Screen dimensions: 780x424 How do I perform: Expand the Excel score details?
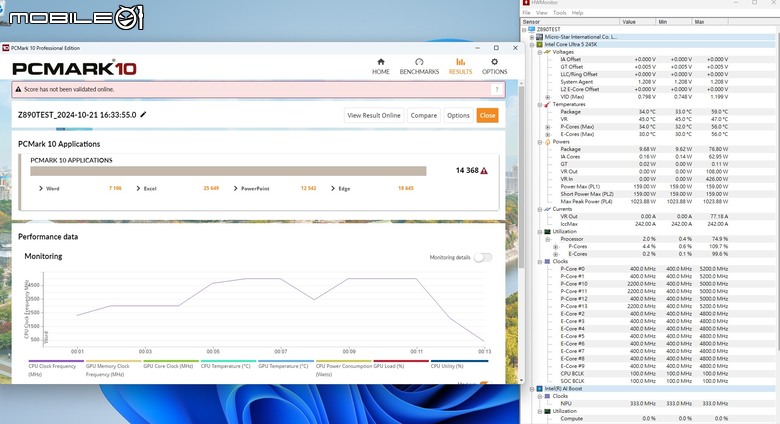click(138, 189)
